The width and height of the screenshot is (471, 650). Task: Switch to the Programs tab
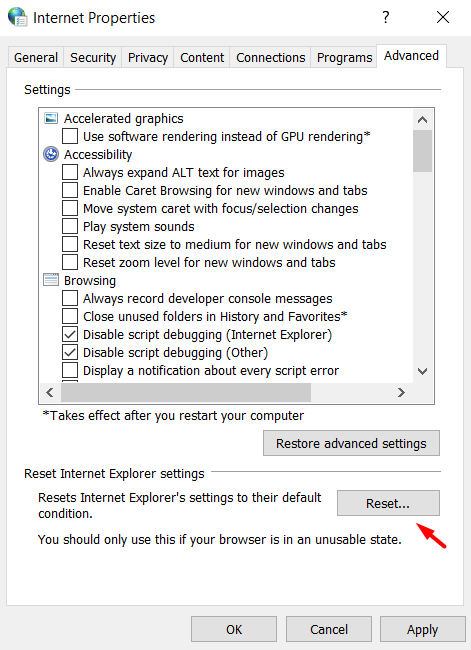click(344, 57)
